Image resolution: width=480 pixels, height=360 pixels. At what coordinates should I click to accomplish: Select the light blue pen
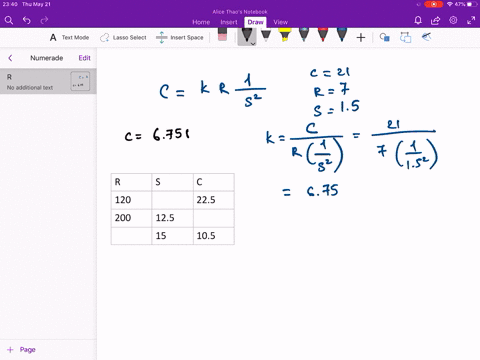pyautogui.click(x=304, y=35)
